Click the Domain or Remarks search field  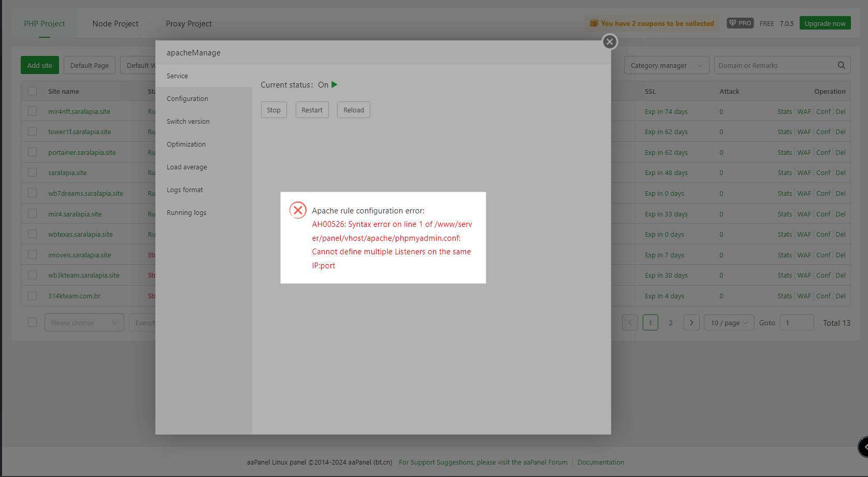coord(774,65)
